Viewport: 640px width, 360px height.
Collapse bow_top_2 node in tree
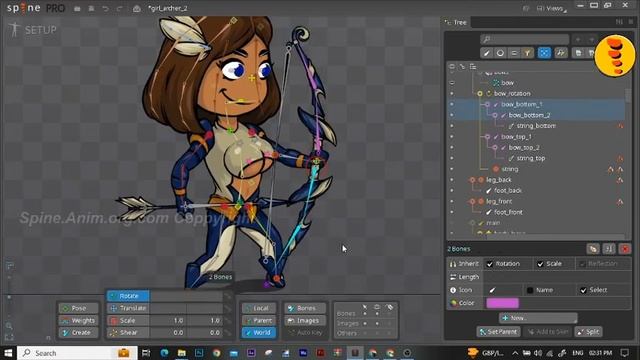click(495, 148)
